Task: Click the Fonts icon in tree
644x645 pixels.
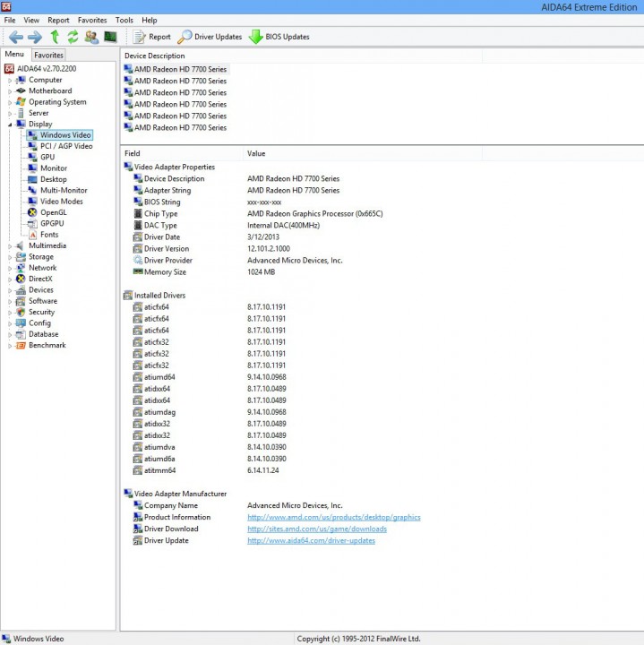Action: pyautogui.click(x=32, y=235)
